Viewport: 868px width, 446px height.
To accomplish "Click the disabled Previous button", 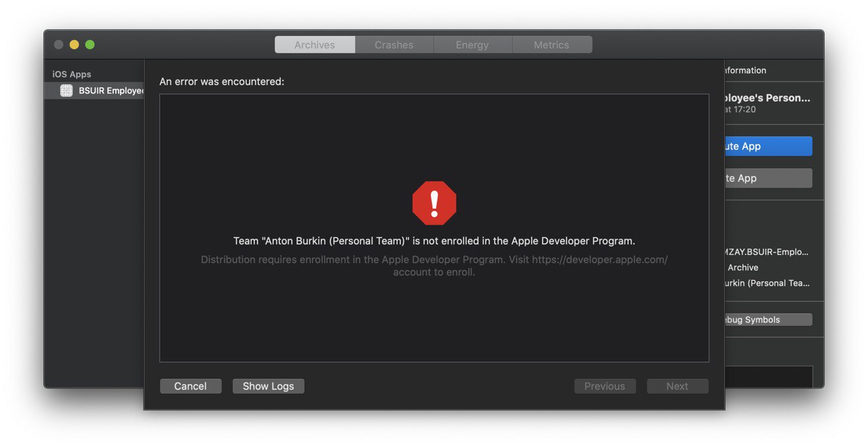I will pyautogui.click(x=605, y=386).
